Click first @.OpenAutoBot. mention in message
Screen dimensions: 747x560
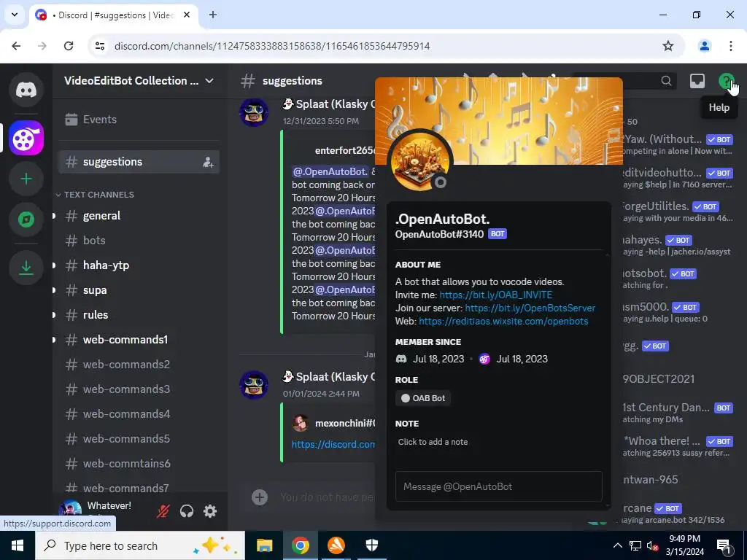[330, 171]
